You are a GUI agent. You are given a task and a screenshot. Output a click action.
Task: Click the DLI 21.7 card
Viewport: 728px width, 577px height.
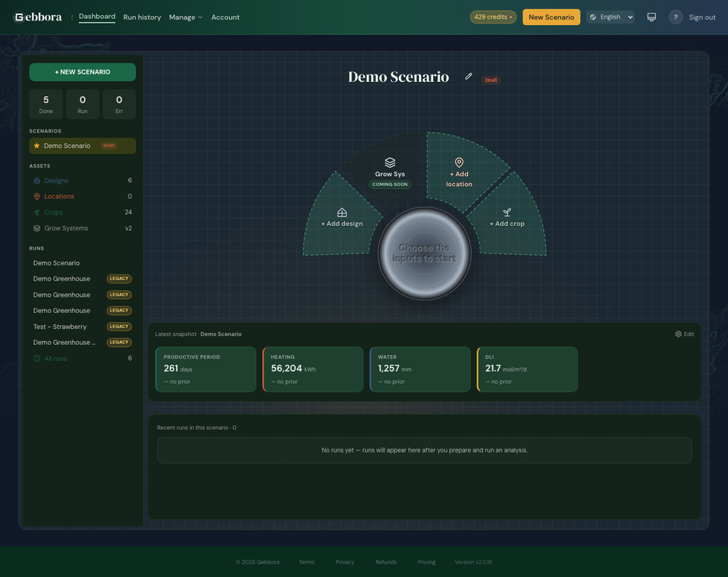(528, 369)
